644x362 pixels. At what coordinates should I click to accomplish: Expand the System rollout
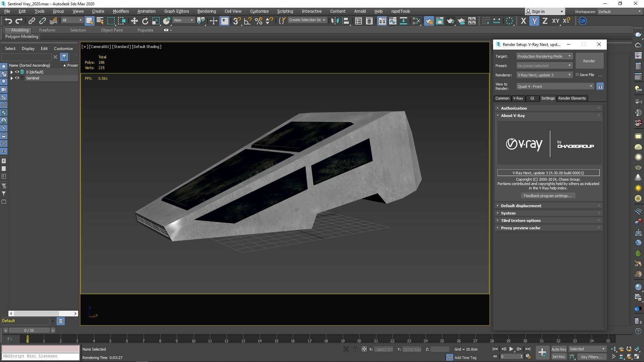(x=508, y=213)
